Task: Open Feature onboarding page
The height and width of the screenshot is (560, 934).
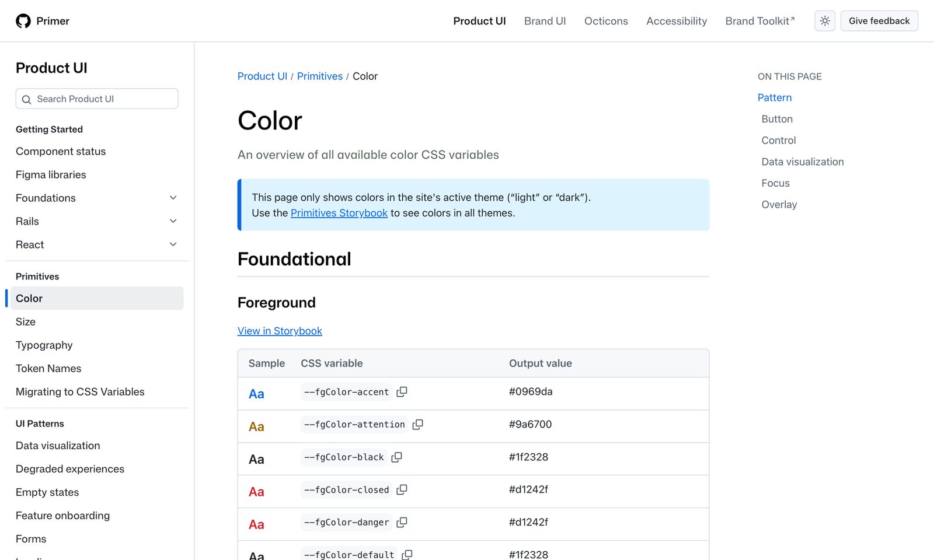Action: tap(62, 515)
